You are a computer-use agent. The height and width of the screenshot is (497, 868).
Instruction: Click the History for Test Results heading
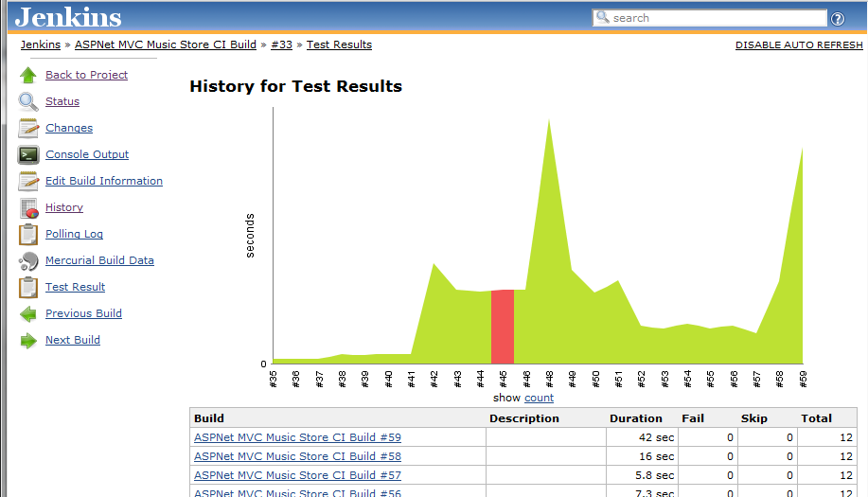click(295, 86)
